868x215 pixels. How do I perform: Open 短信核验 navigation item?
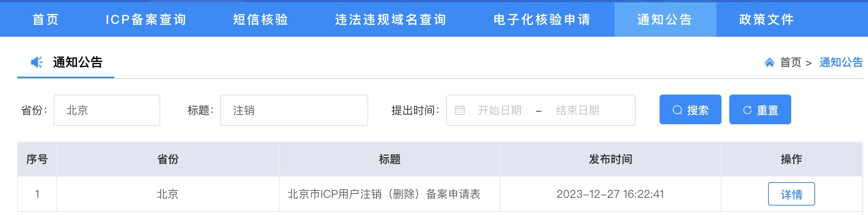[x=260, y=20]
